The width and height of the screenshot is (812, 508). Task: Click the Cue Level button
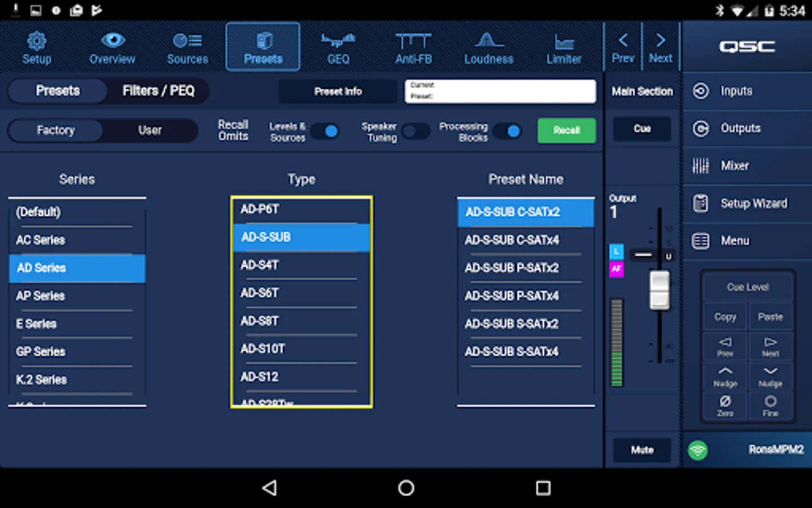pos(748,287)
